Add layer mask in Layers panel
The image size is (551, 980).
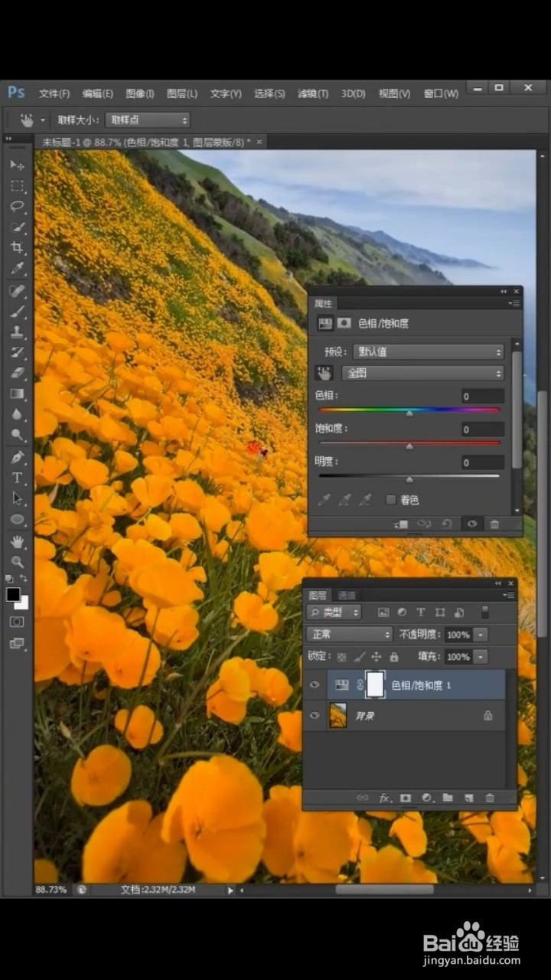[406, 798]
